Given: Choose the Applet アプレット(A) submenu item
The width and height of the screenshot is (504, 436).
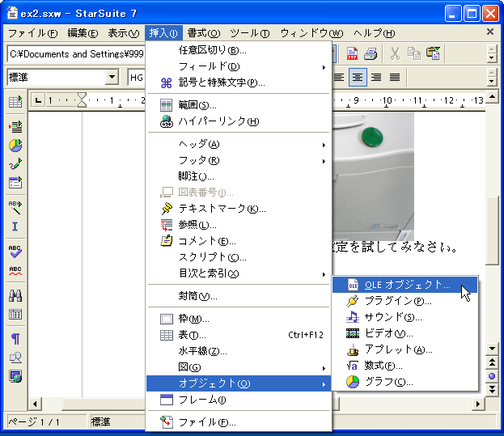Looking at the screenshot, I should [x=404, y=349].
